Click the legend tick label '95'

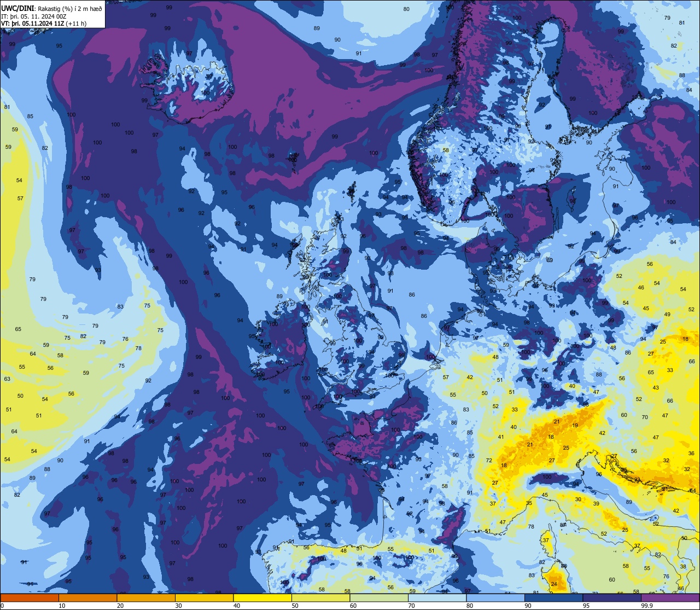point(586,606)
